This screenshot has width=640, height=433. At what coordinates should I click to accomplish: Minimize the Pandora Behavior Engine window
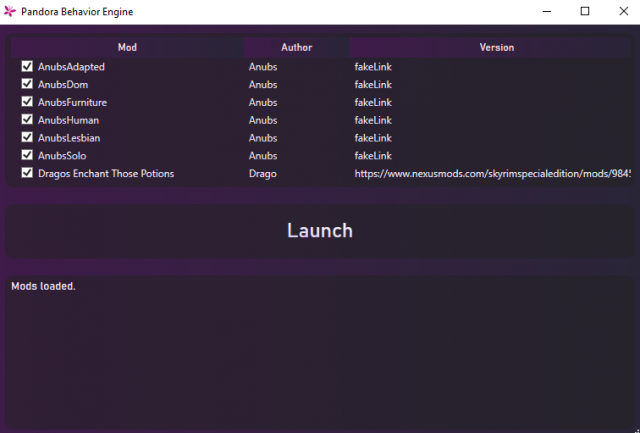tap(538, 11)
